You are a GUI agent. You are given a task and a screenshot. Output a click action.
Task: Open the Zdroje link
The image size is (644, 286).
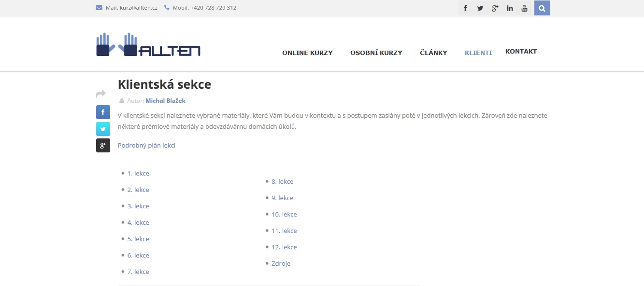(281, 263)
